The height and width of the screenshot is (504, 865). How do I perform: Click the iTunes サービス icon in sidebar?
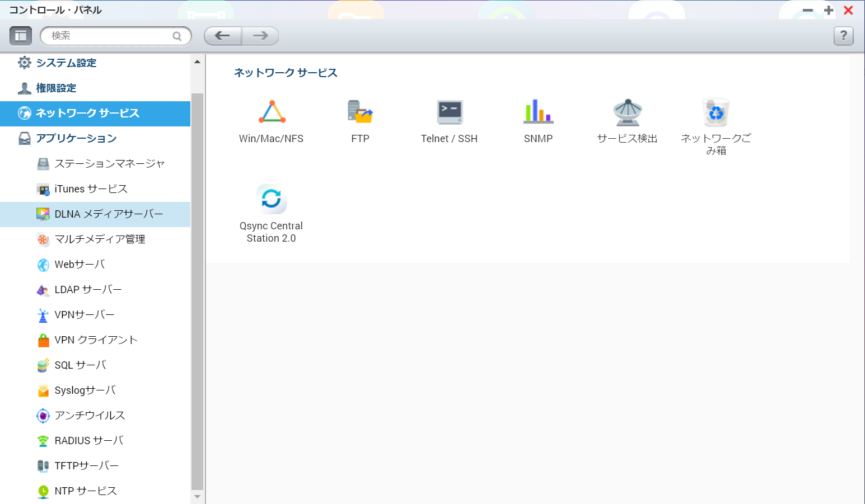tap(43, 189)
